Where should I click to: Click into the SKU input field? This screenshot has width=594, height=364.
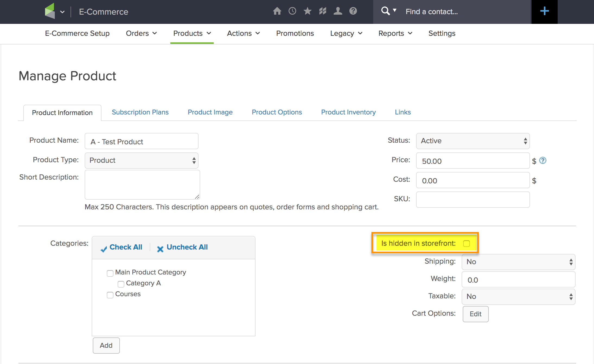tap(473, 200)
